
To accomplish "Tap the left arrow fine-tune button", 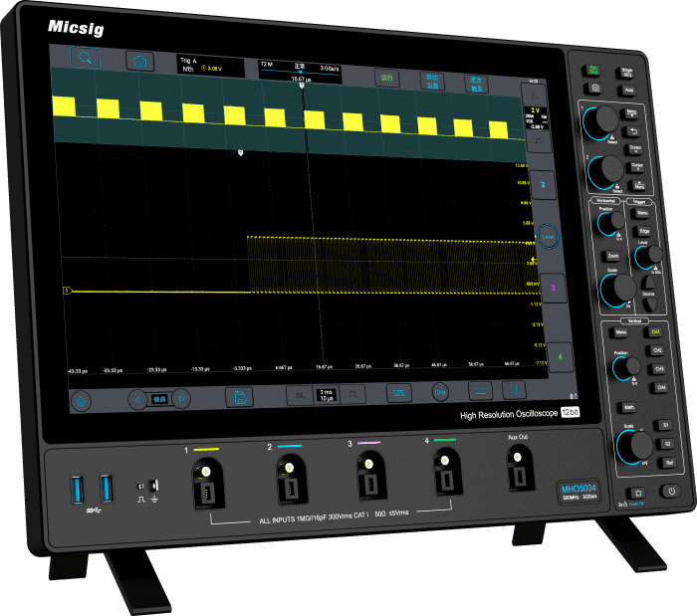I will click(x=136, y=399).
